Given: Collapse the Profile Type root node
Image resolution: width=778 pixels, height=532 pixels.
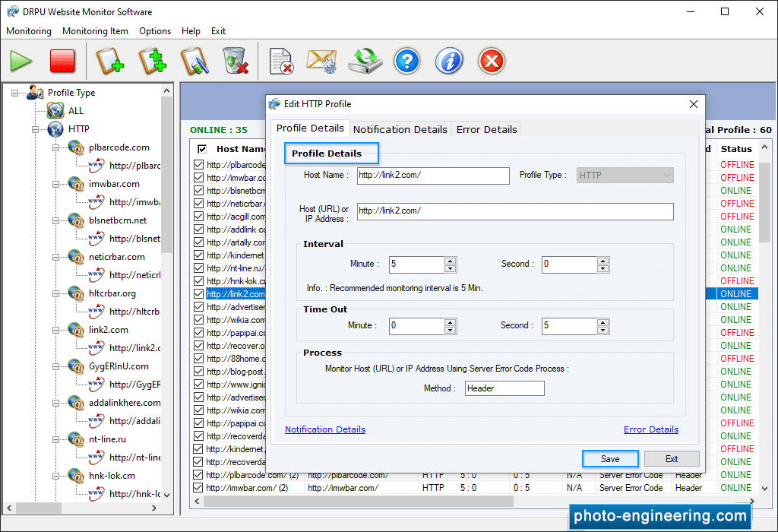Looking at the screenshot, I should pos(14,93).
